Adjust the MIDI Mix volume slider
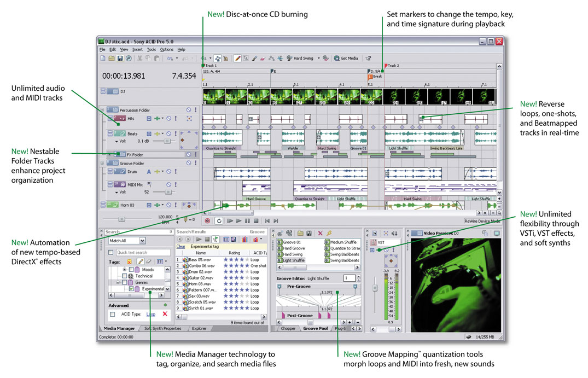The width and height of the screenshot is (588, 378). 168,192
